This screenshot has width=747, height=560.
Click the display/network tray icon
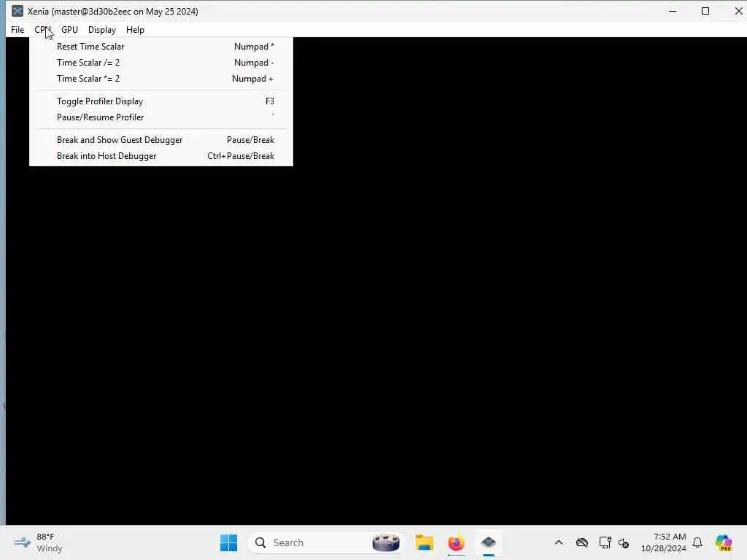point(605,542)
